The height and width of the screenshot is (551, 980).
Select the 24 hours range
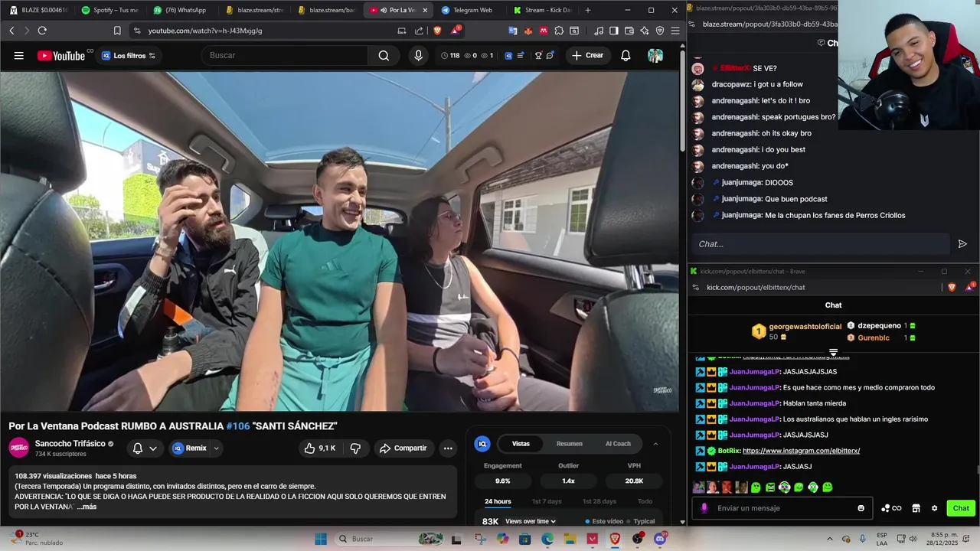click(498, 501)
